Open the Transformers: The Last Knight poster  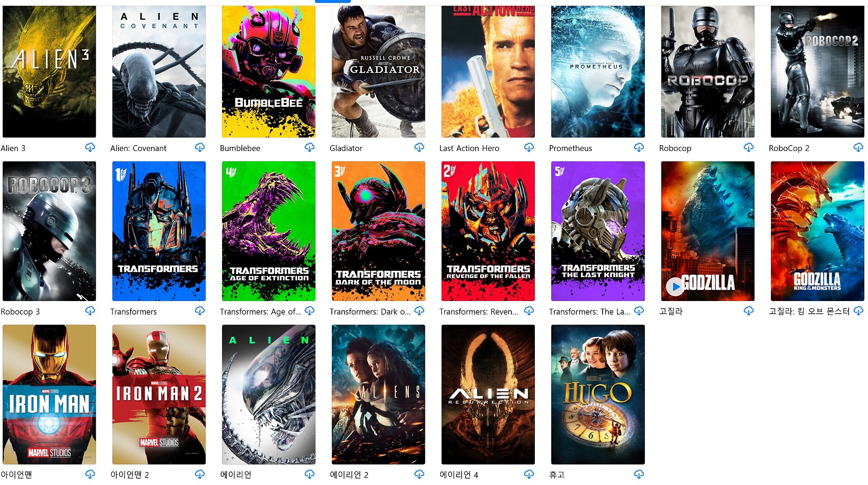tap(598, 231)
